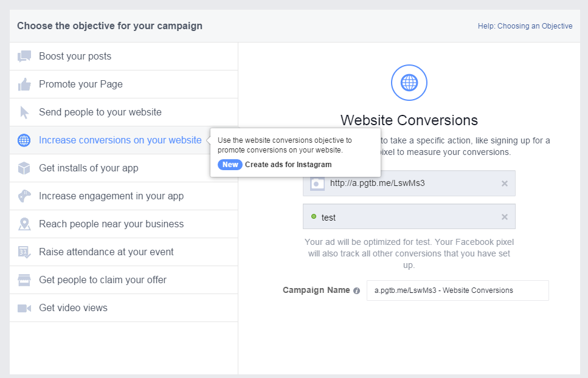The width and height of the screenshot is (588, 378).
Task: Click the cursor arrow icon for Send people to your website
Action: tap(24, 112)
